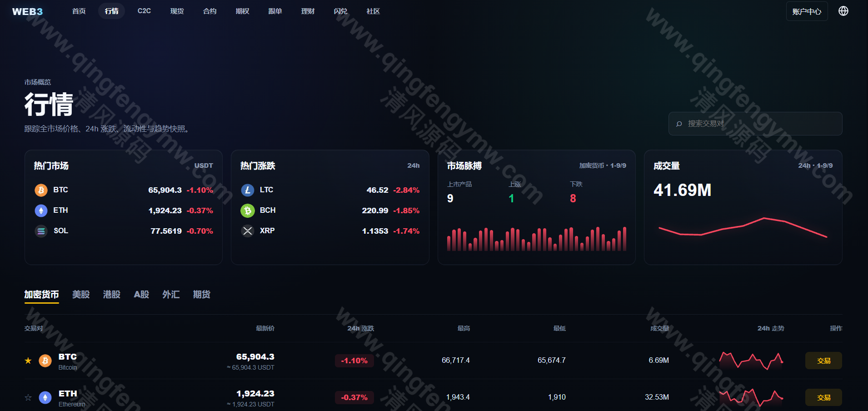The width and height of the screenshot is (868, 411).
Task: Click the 搜索交易对 search field
Action: (755, 124)
